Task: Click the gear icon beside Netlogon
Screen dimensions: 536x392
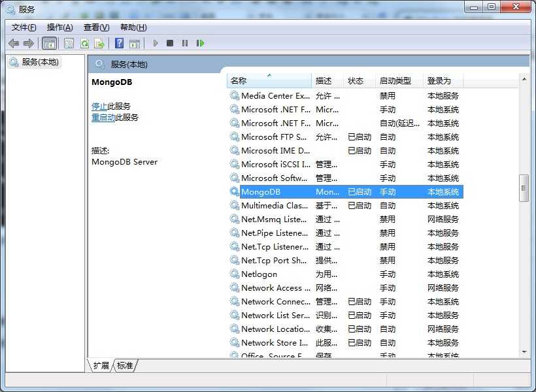Action: click(235, 274)
